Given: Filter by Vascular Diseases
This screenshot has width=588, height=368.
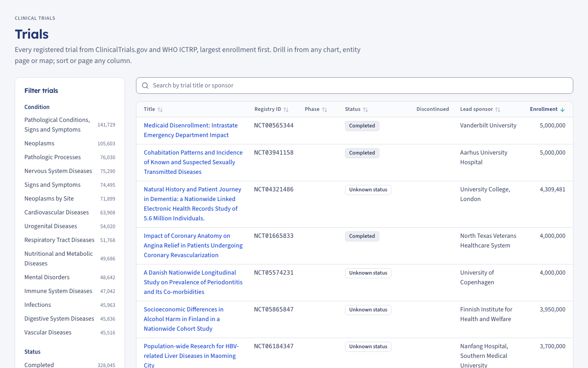Looking at the screenshot, I should pos(70,333).
